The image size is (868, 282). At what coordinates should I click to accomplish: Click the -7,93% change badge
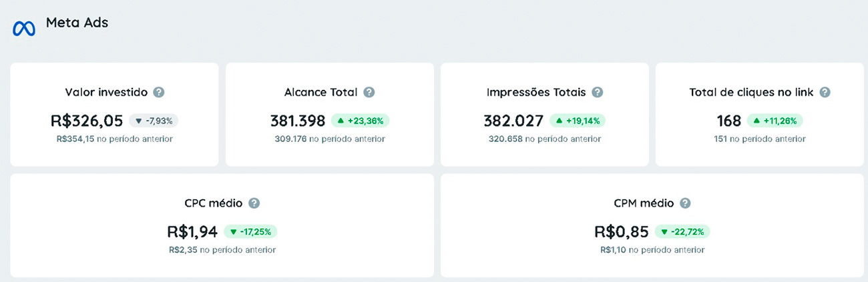pos(154,121)
